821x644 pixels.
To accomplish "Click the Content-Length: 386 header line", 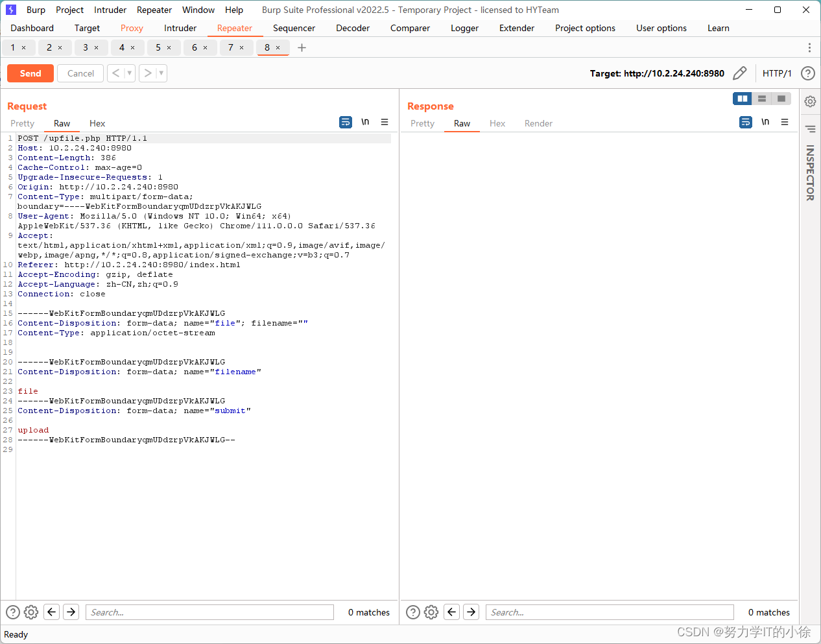I will point(67,158).
